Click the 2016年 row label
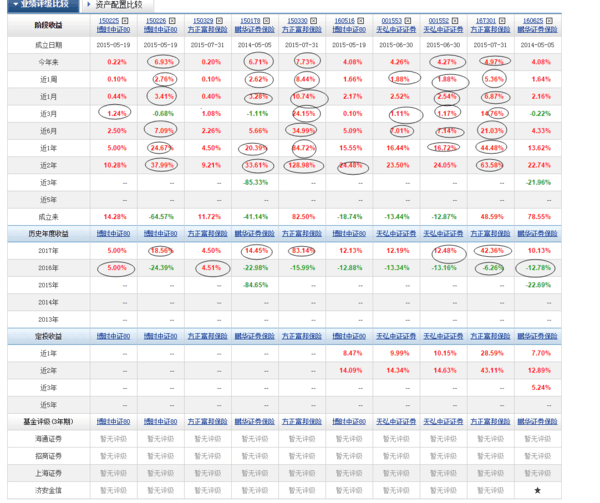600x503 pixels. tap(49, 268)
